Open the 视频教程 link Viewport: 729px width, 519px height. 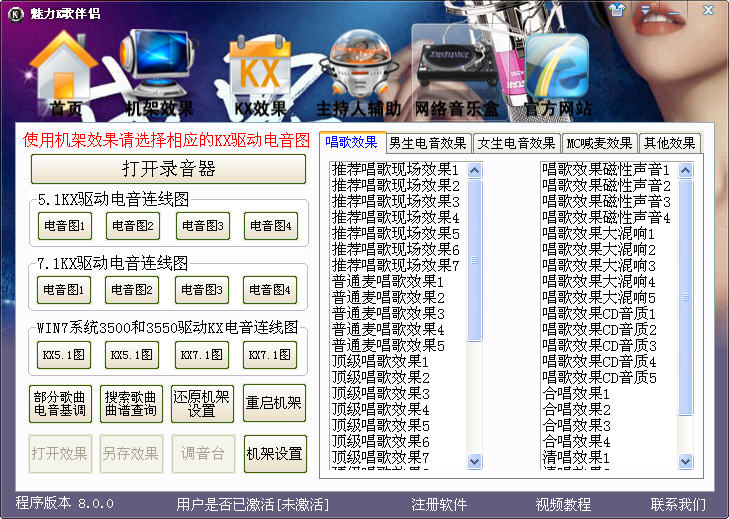pyautogui.click(x=563, y=505)
